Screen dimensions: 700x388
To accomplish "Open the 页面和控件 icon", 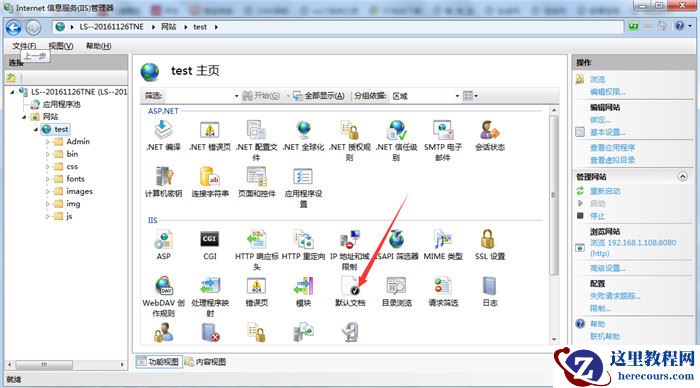I will [257, 177].
